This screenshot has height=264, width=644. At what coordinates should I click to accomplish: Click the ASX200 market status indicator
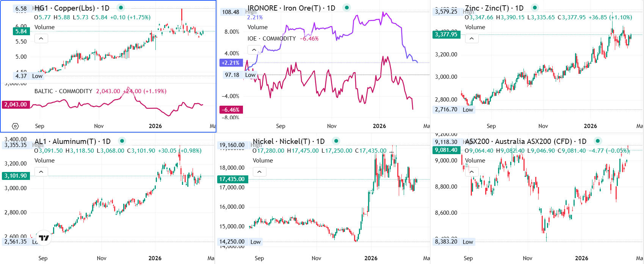597,141
